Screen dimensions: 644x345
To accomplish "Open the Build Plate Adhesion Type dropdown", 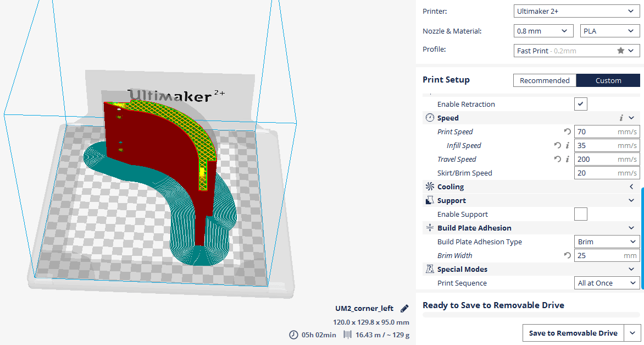I will [x=607, y=242].
